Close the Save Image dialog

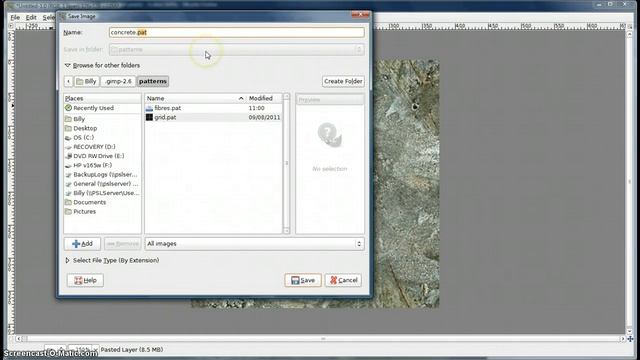[x=360, y=15]
